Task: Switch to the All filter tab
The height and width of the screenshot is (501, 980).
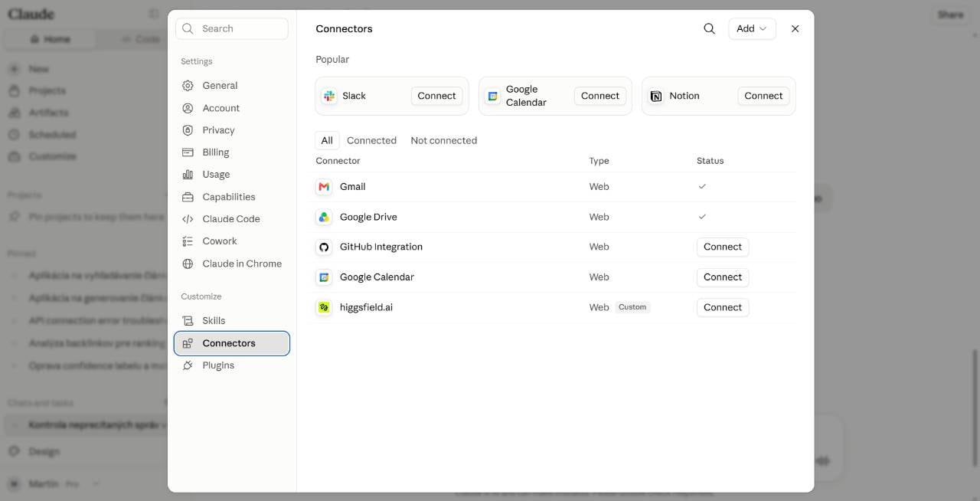Action: [x=327, y=140]
